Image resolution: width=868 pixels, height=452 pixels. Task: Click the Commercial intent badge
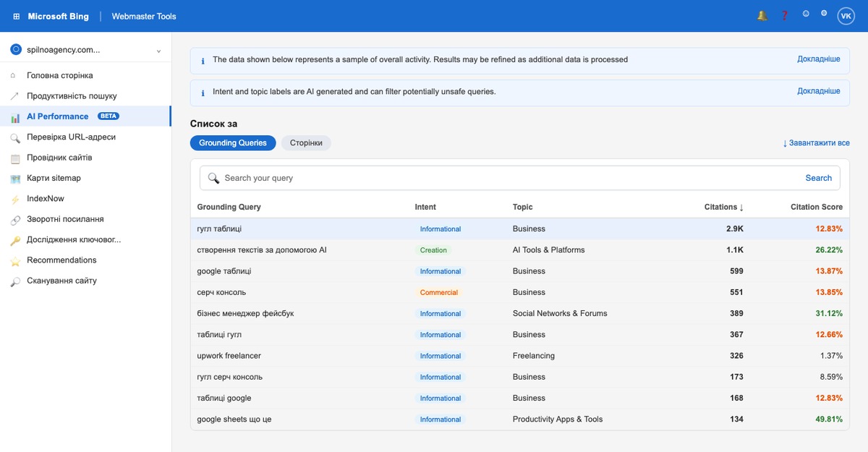(439, 292)
